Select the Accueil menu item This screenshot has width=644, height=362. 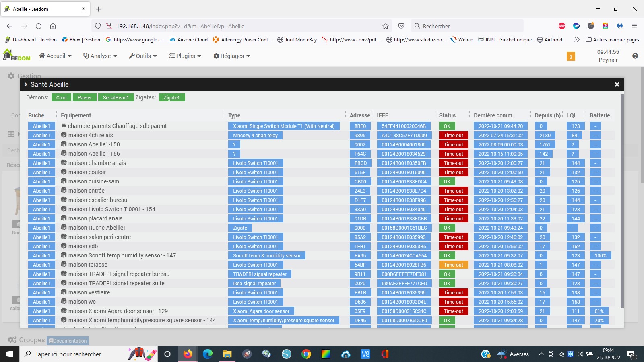click(x=55, y=56)
